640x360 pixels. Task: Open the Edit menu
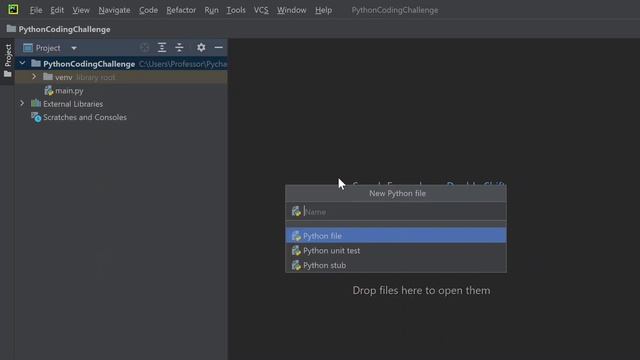click(x=57, y=10)
